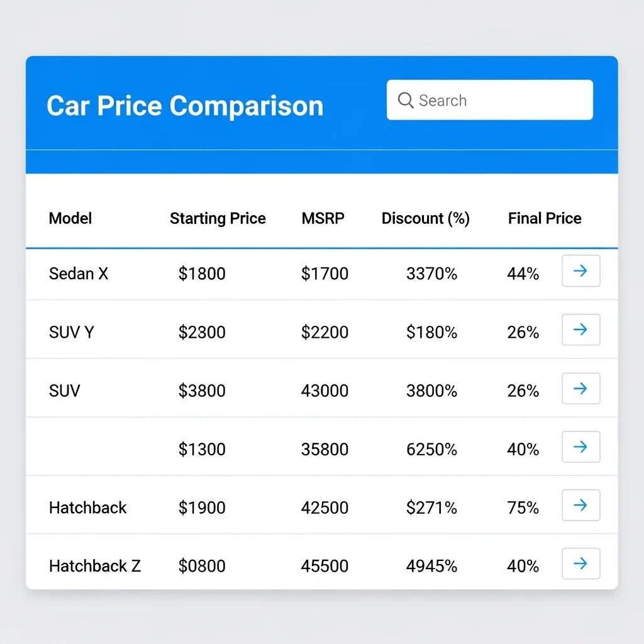Image resolution: width=644 pixels, height=644 pixels.
Task: Click the Car Price Comparison title
Action: click(x=185, y=106)
